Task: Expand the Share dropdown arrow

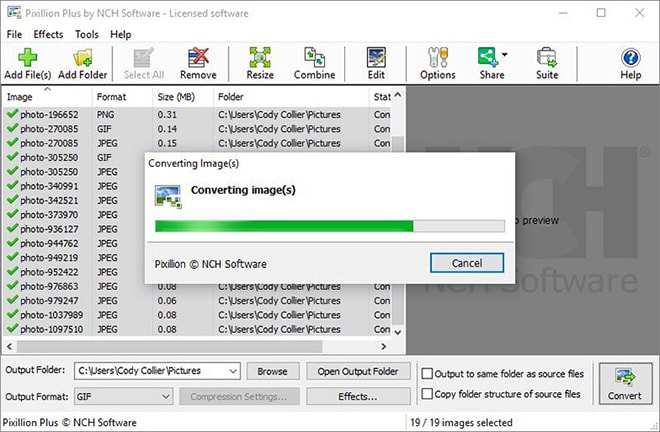Action: [504, 54]
